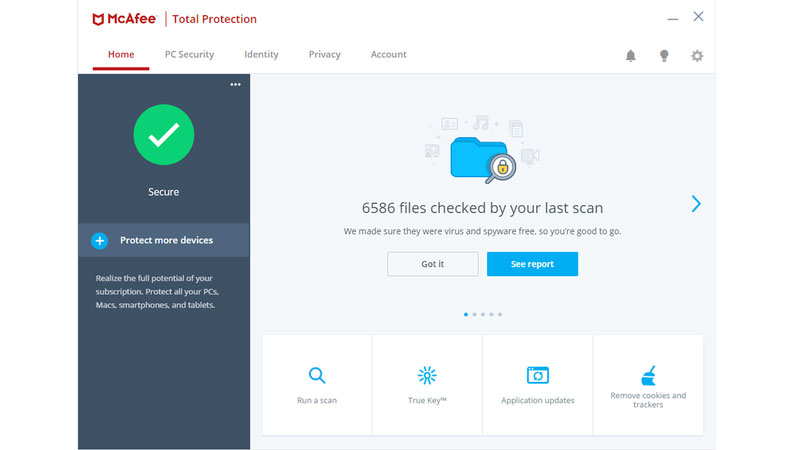Click the blue plus icon beside Protect more devices

pos(99,240)
